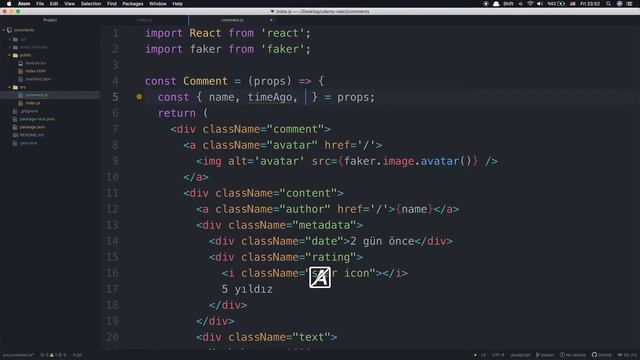Click the volume icon in the menu bar
Viewport: 640px width, 360px height.
tap(540, 4)
